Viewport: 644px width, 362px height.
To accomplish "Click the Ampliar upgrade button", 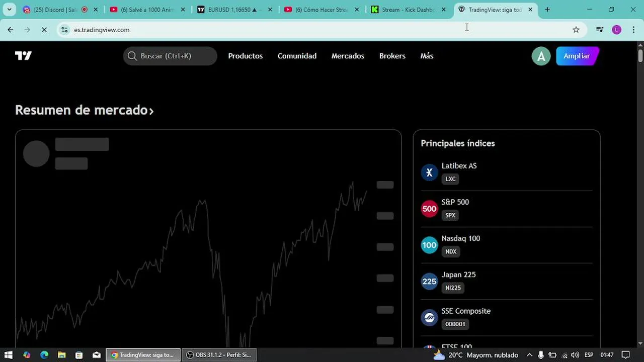I will (577, 56).
